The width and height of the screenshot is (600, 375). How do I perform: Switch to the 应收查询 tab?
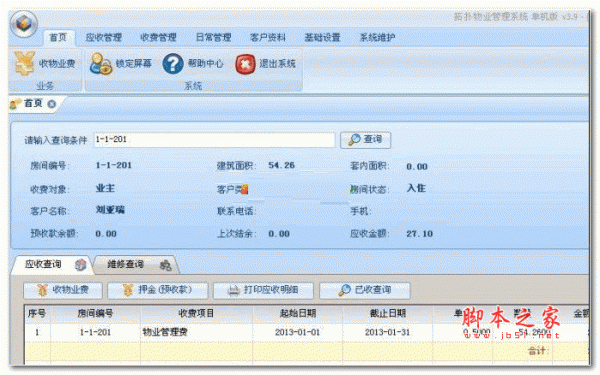(43, 264)
